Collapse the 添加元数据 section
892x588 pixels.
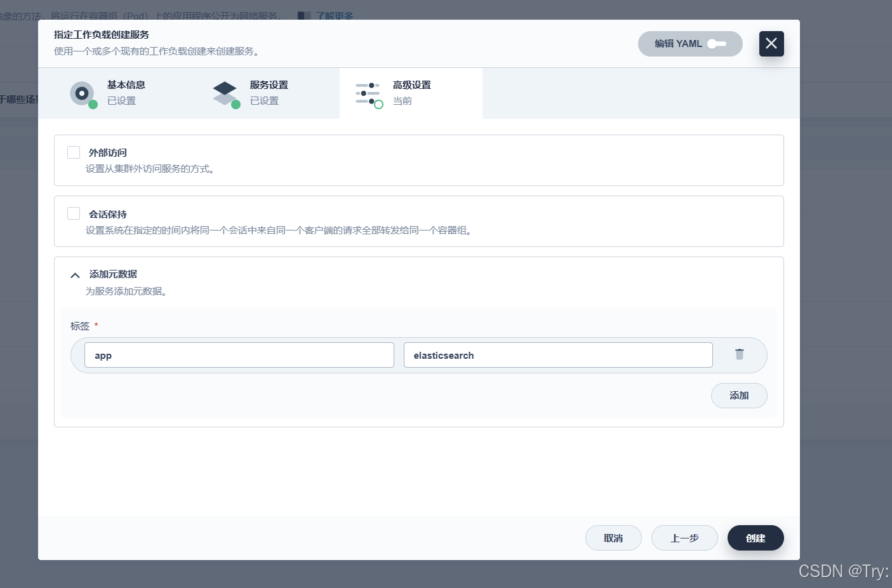coord(75,275)
